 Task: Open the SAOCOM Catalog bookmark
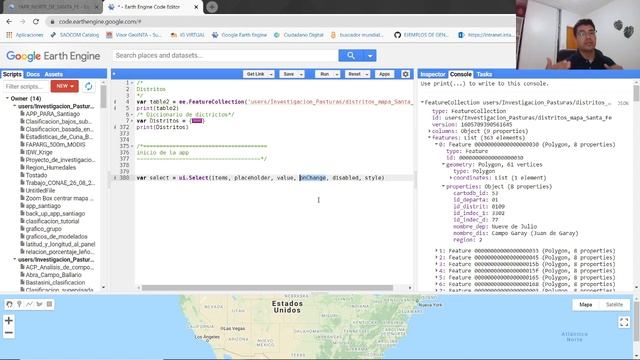tap(75, 35)
